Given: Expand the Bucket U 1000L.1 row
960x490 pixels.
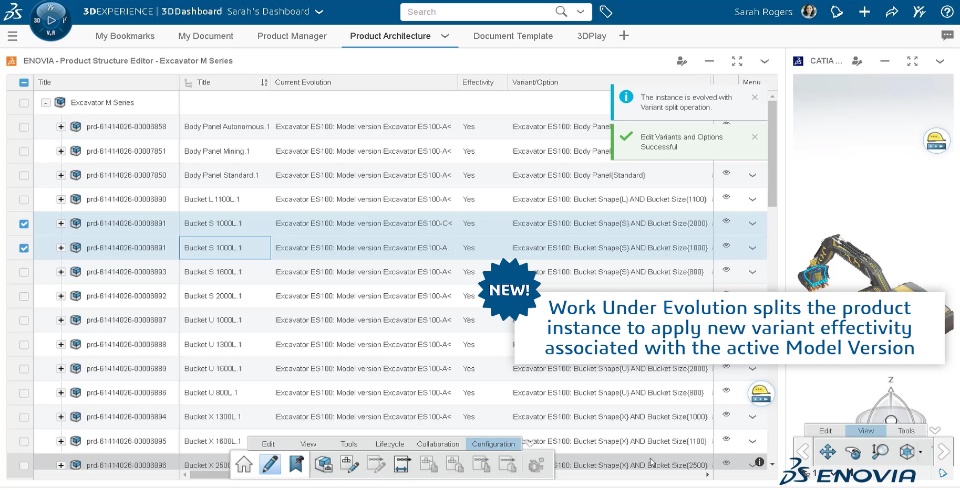Looking at the screenshot, I should [x=61, y=320].
